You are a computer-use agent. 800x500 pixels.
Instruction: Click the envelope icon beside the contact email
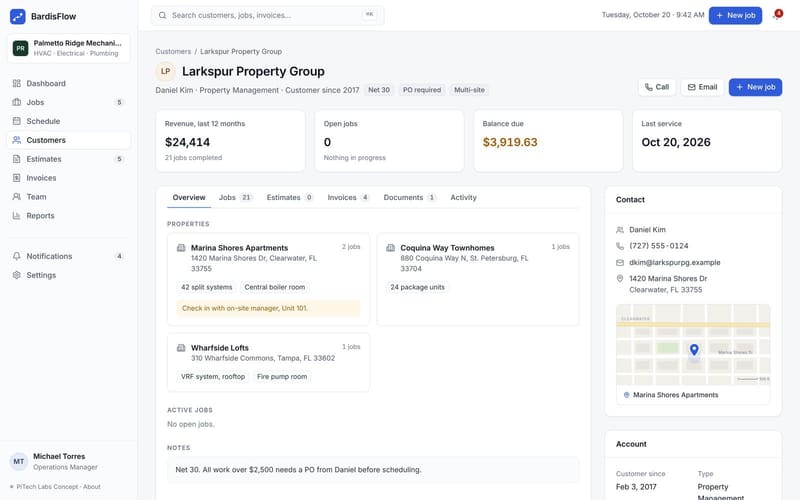(x=620, y=262)
